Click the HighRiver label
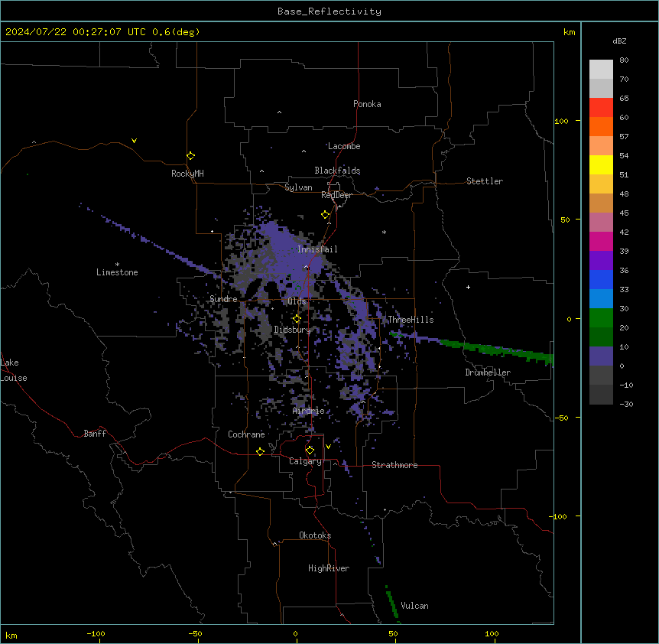Viewport: 659px width, 644px height. pyautogui.click(x=329, y=568)
